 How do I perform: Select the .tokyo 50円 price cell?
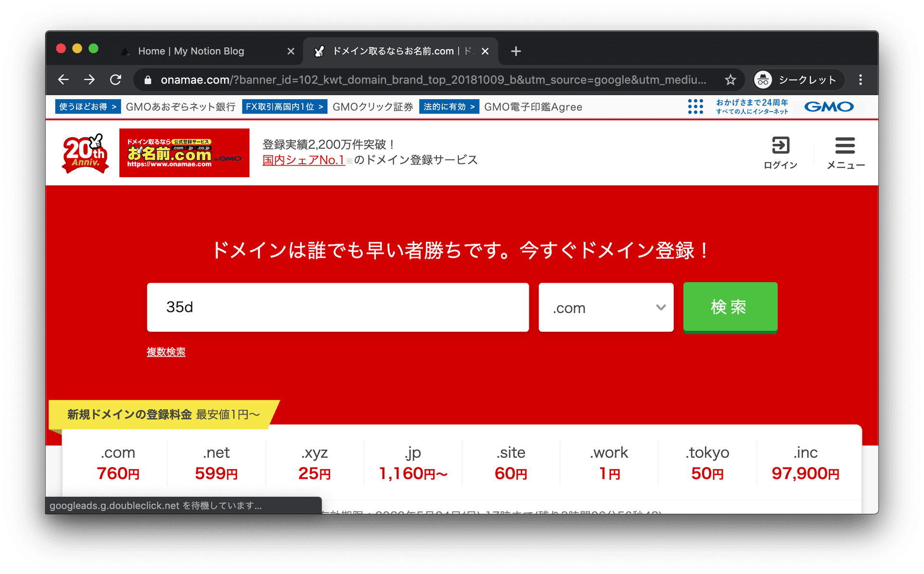[707, 463]
